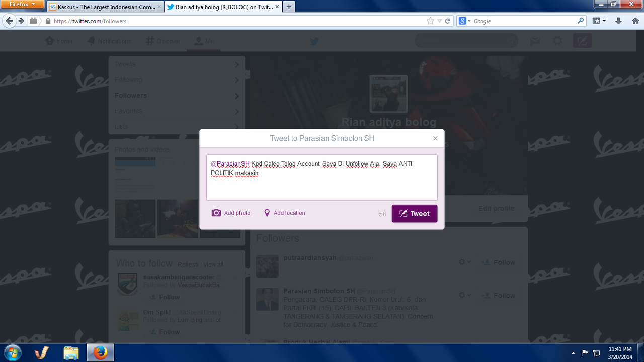
Task: Click the compose tweet icon in header
Action: tap(582, 41)
